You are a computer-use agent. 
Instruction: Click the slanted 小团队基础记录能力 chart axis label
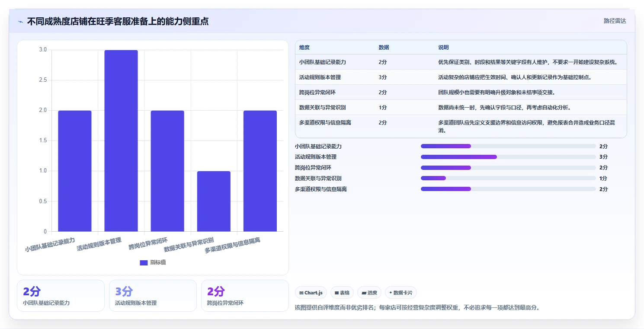click(50, 245)
